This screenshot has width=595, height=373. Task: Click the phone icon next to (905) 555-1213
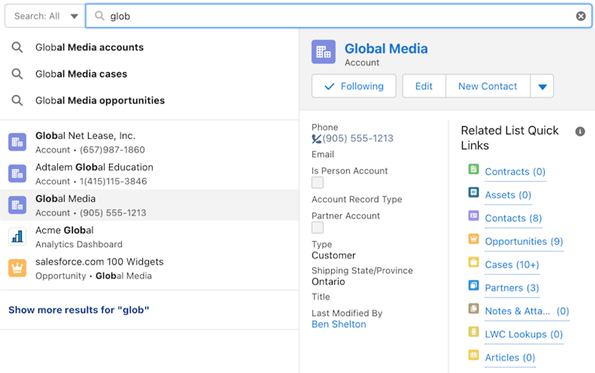tap(316, 139)
